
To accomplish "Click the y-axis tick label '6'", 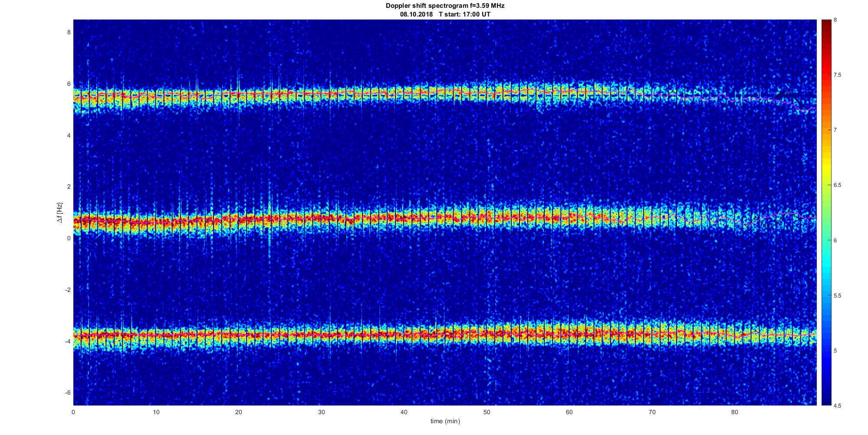I will pyautogui.click(x=69, y=84).
